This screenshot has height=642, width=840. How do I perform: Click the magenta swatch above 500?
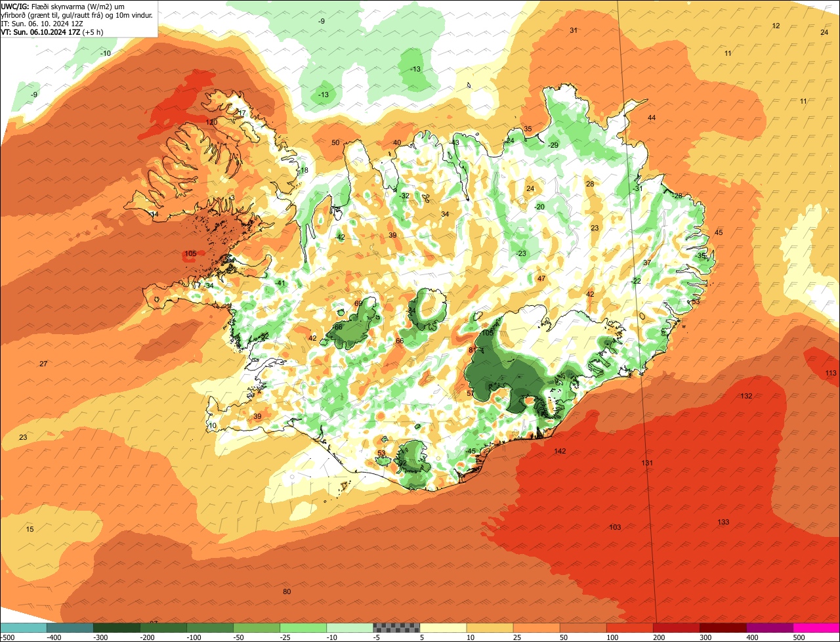pos(816,628)
